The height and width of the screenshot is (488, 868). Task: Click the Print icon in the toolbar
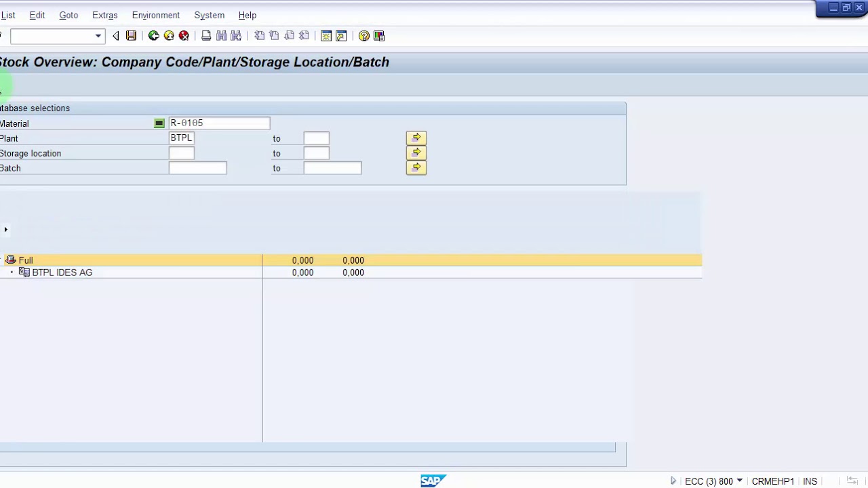pos(206,36)
